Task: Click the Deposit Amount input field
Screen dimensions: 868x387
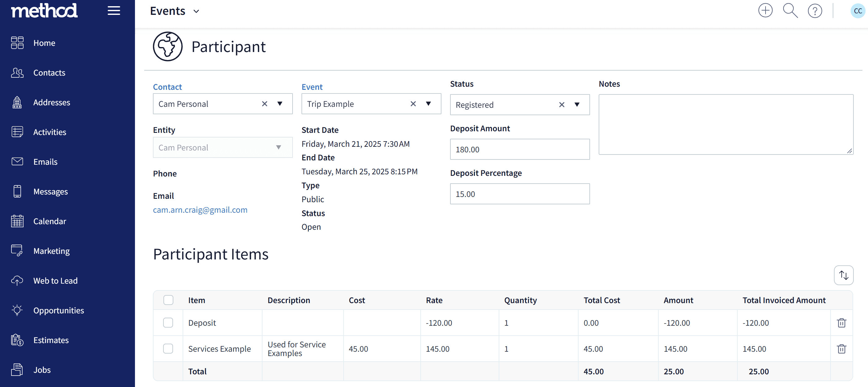Action: tap(519, 149)
